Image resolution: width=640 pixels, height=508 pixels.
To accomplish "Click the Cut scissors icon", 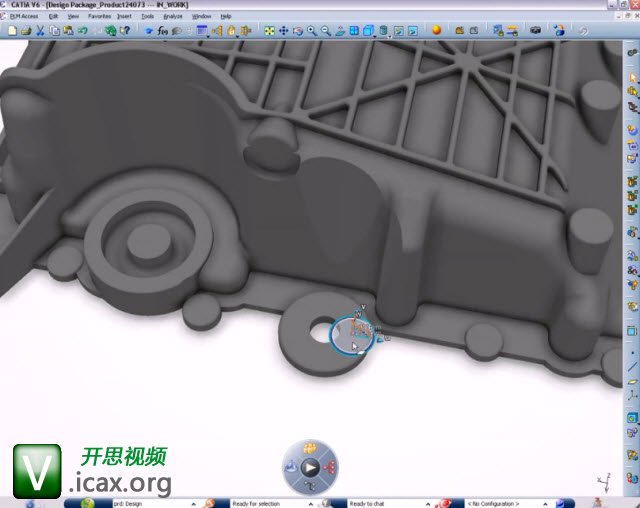I will [x=40, y=31].
